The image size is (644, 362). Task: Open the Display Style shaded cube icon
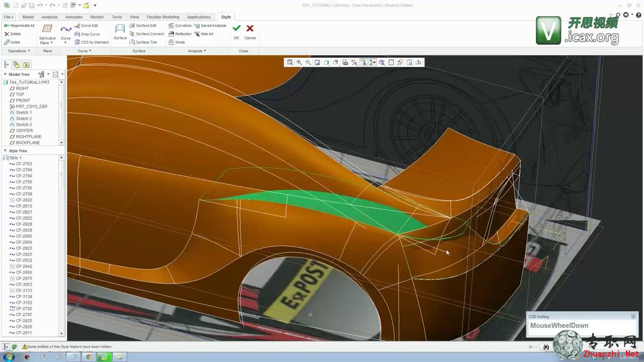pos(327,62)
